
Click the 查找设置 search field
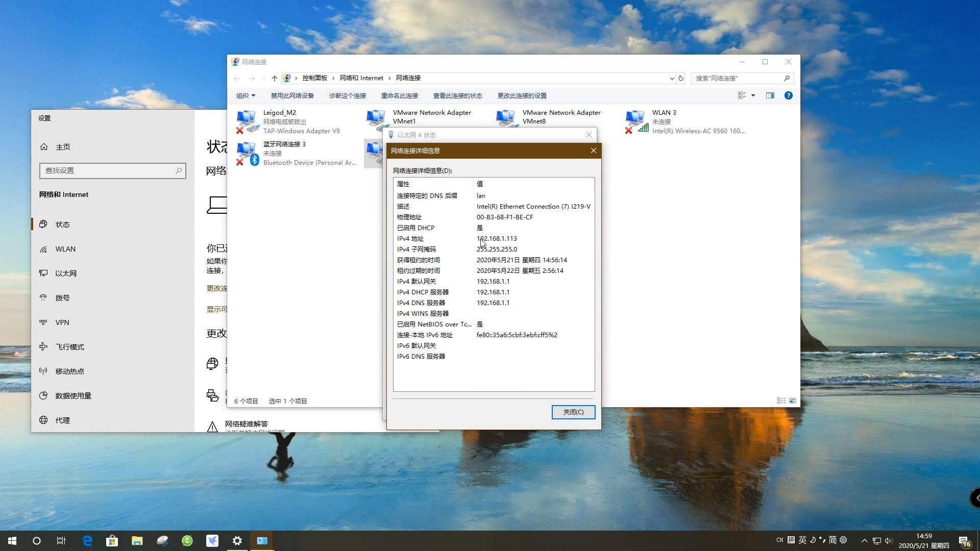(107, 170)
